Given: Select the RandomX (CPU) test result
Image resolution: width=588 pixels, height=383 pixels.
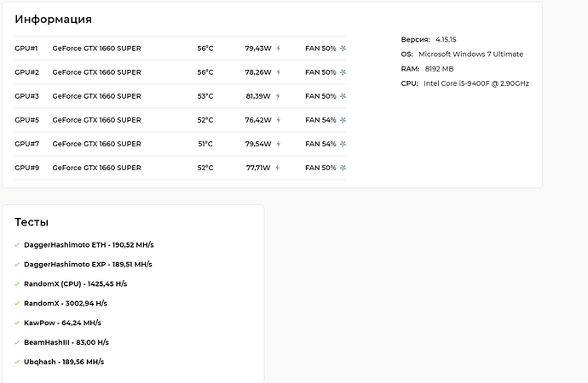Looking at the screenshot, I should [75, 283].
